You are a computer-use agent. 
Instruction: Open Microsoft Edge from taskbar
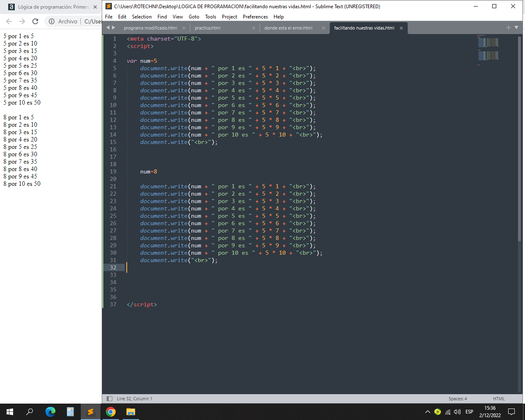50,412
